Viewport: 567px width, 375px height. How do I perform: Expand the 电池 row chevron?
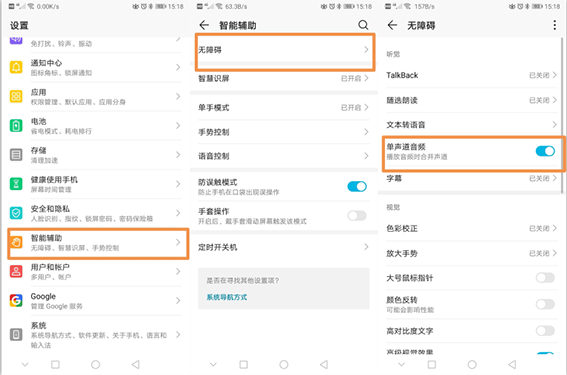178,125
